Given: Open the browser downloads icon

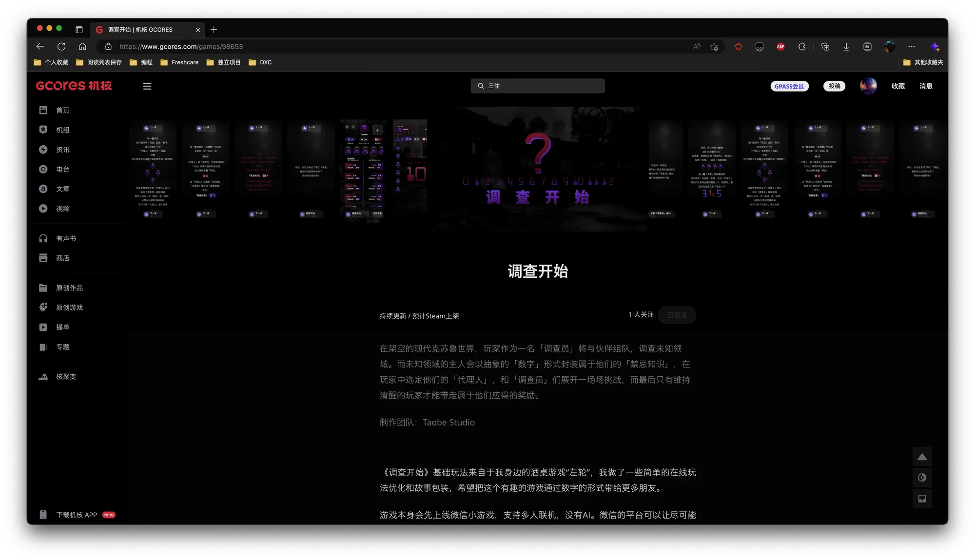Looking at the screenshot, I should (846, 46).
